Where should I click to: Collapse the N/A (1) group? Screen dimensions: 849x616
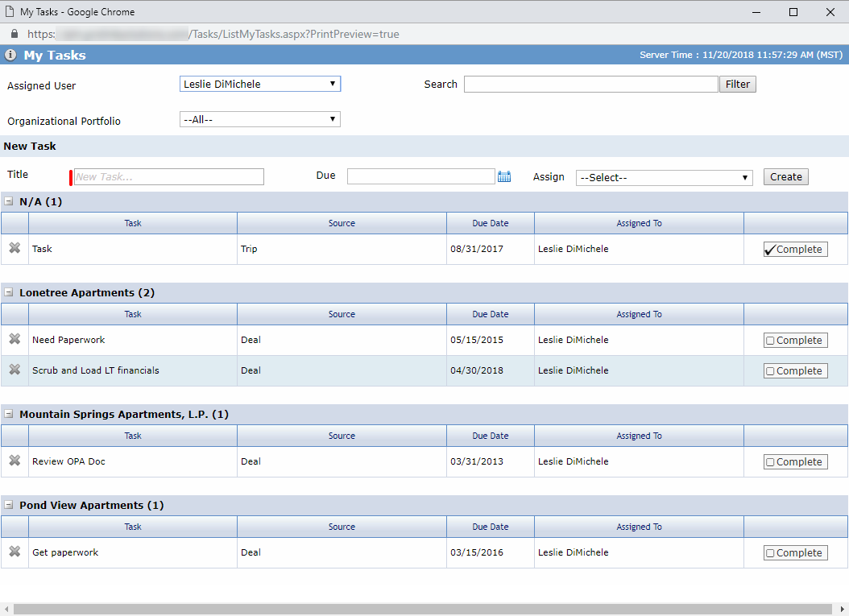click(x=9, y=201)
